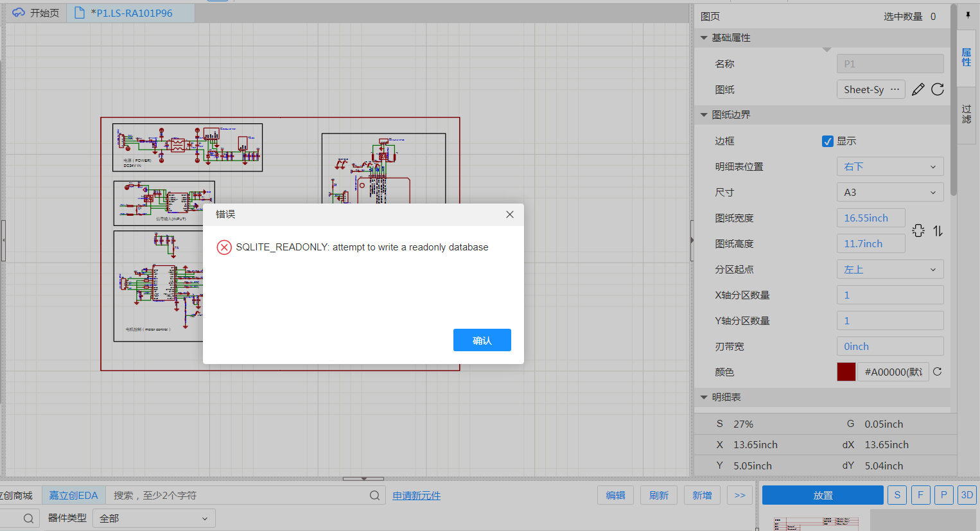Open the sheet selector ellipsis in Sheet-Sy field
The width and height of the screenshot is (980, 531).
(895, 89)
